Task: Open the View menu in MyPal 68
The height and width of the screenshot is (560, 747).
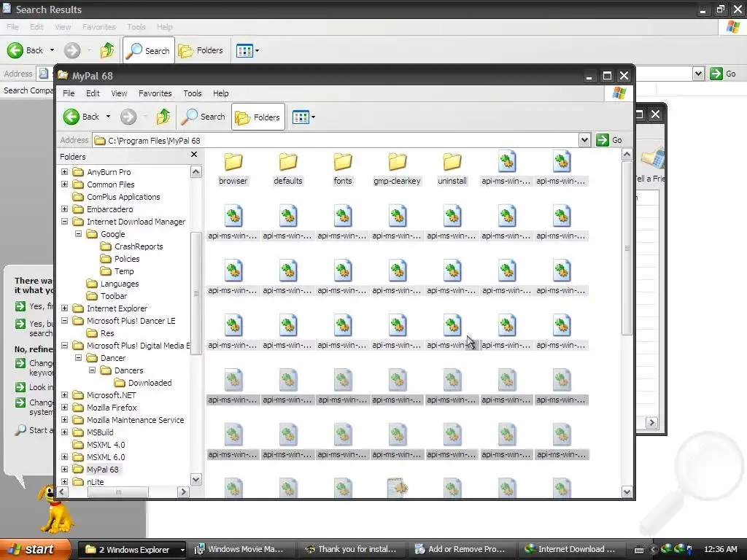Action: [x=119, y=93]
